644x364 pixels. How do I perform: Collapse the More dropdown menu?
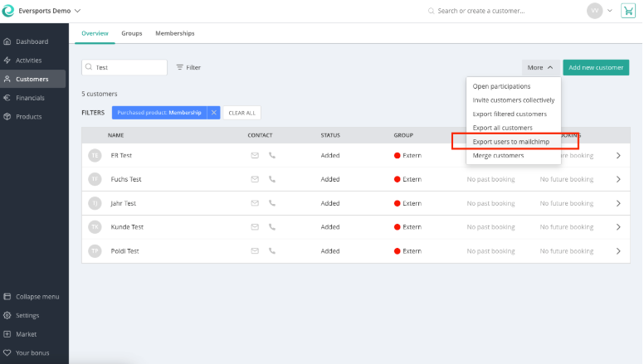click(539, 67)
